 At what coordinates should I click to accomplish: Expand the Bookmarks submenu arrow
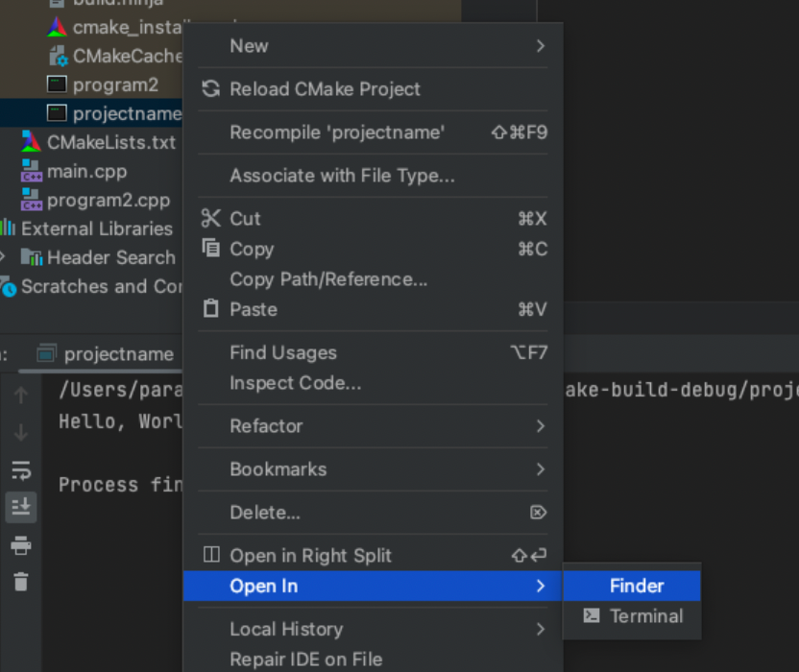pos(540,468)
